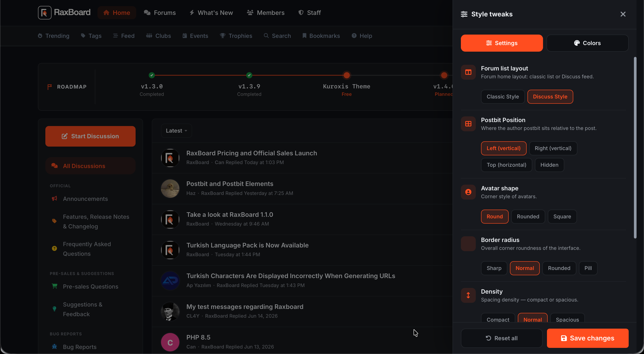Image resolution: width=644 pixels, height=354 pixels.
Task: Choose Discuss Style forum layout
Action: 550,97
